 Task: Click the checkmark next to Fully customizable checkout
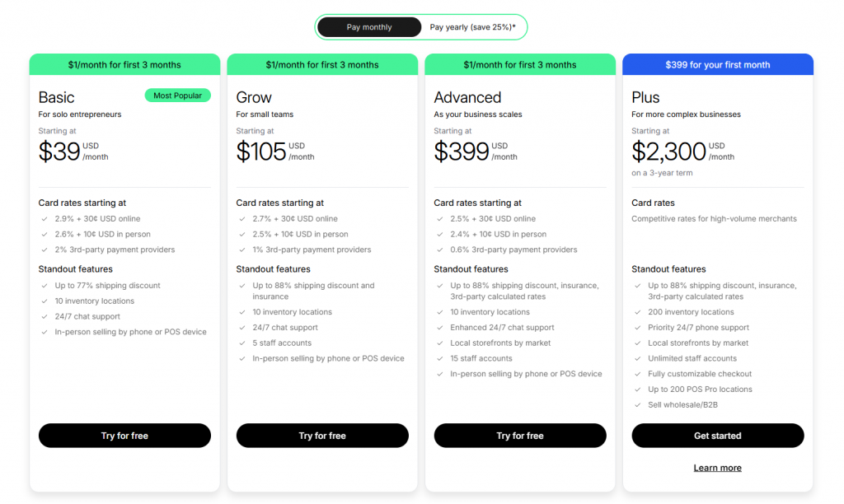point(635,374)
